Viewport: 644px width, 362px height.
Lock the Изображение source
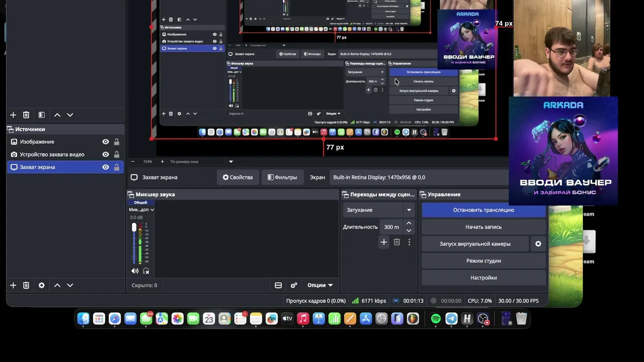[x=117, y=142]
